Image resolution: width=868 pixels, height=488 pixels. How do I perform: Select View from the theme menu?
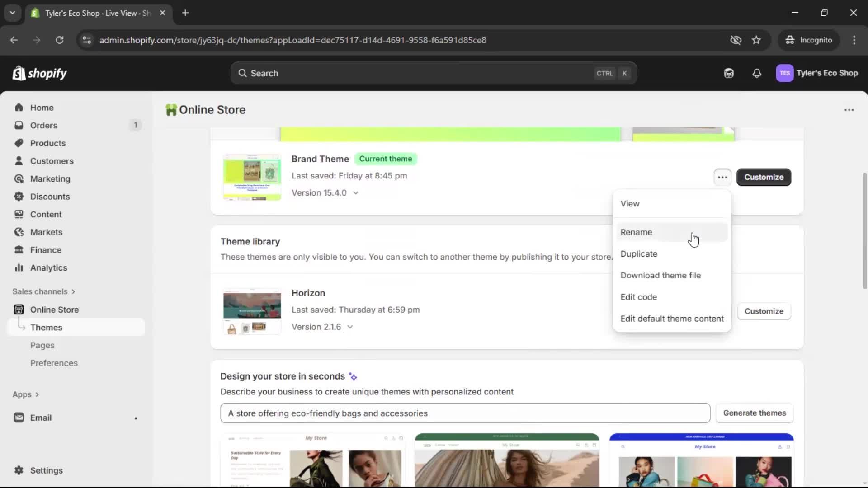[672, 204]
